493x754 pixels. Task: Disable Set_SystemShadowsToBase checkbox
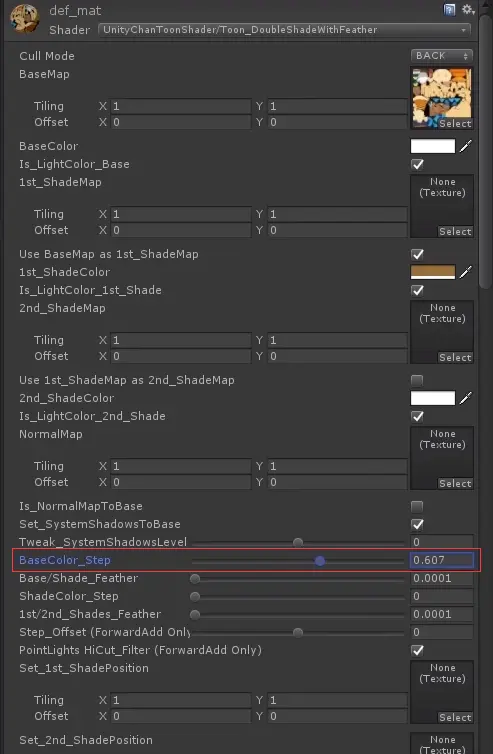coord(417,524)
